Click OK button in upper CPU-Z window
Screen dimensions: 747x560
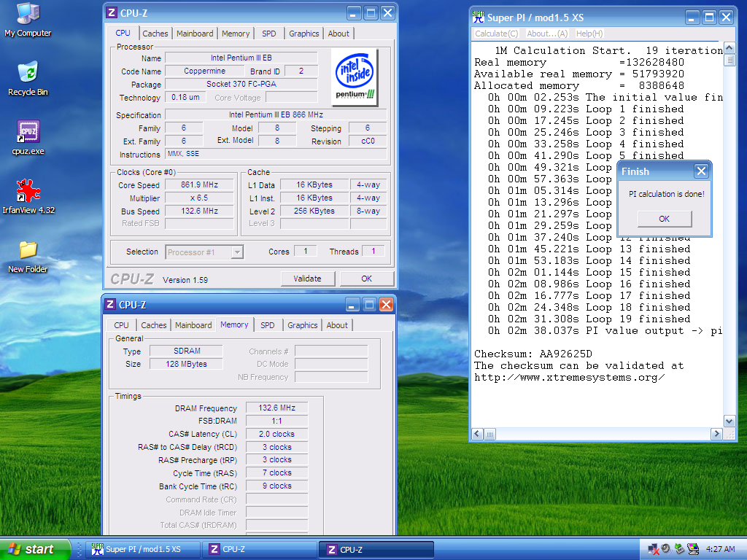click(x=366, y=279)
